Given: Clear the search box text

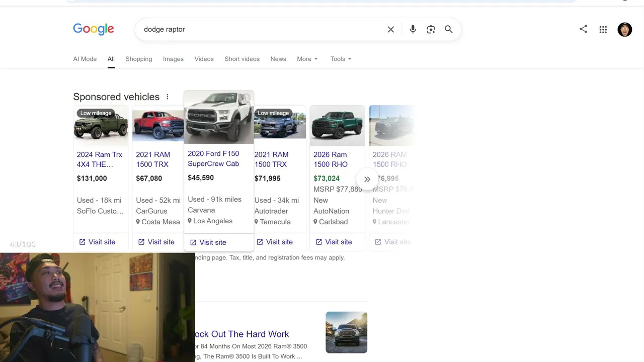Looking at the screenshot, I should 391,29.
